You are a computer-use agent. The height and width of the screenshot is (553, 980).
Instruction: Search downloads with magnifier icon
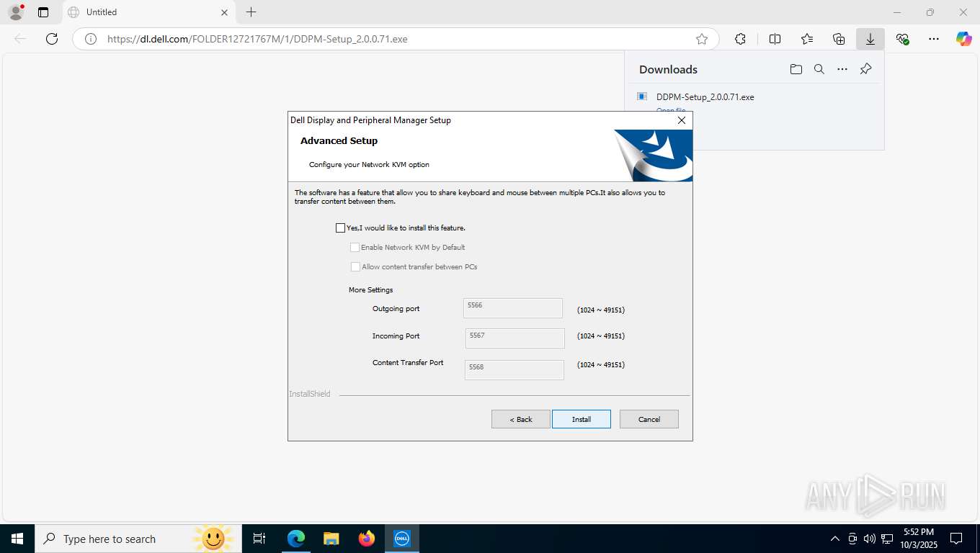(819, 69)
